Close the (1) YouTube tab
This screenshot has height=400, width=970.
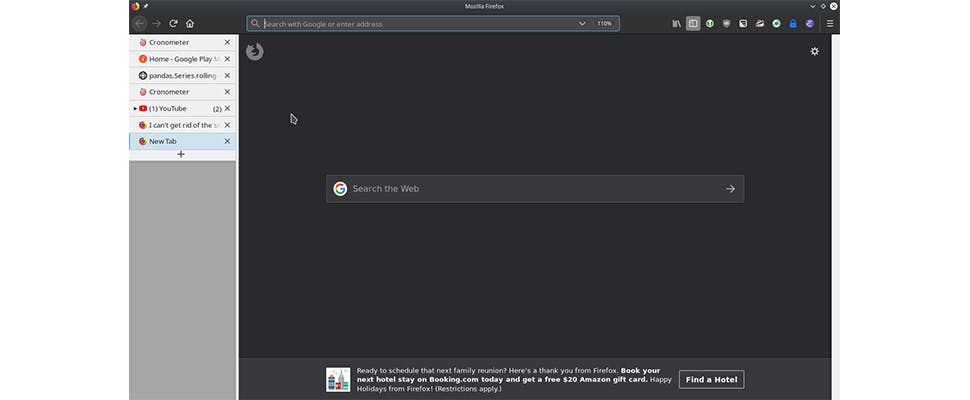coord(227,108)
